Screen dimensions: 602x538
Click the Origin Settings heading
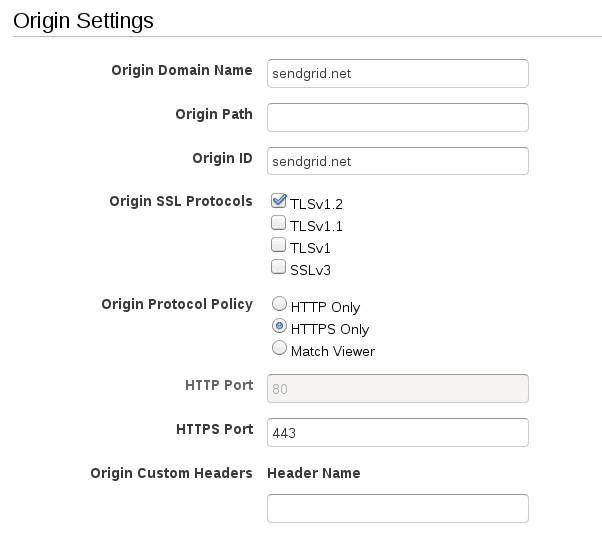[84, 19]
